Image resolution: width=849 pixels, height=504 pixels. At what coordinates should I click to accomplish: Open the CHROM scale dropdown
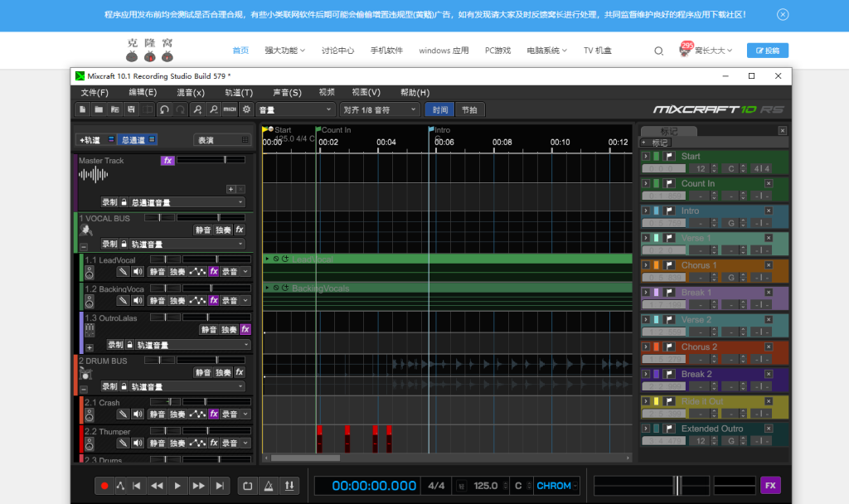click(x=556, y=486)
